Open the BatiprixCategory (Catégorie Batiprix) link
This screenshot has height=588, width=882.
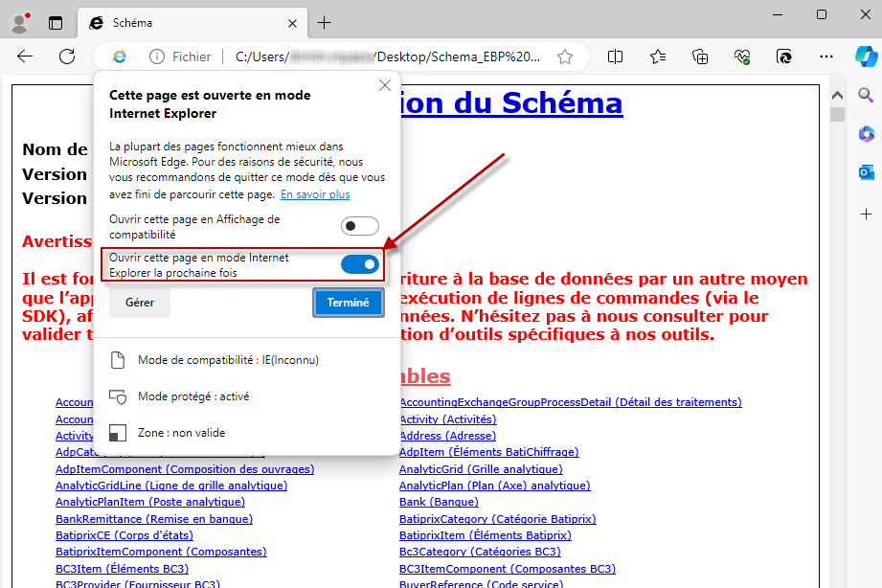click(498, 519)
